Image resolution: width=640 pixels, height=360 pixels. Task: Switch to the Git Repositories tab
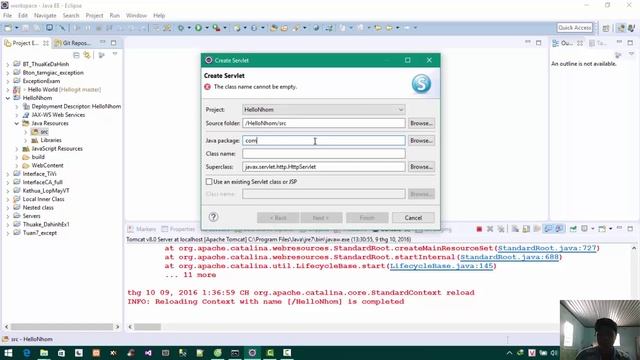point(73,43)
